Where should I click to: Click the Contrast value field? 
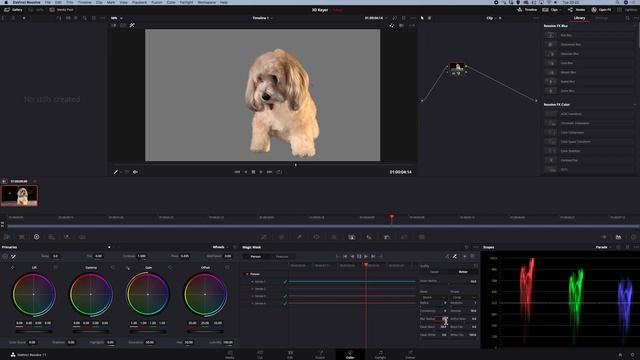[x=141, y=256]
